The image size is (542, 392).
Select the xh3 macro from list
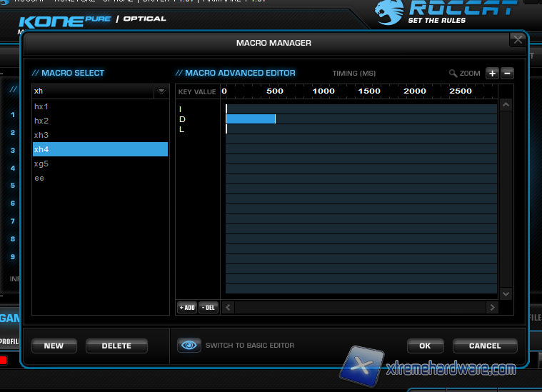(41, 135)
